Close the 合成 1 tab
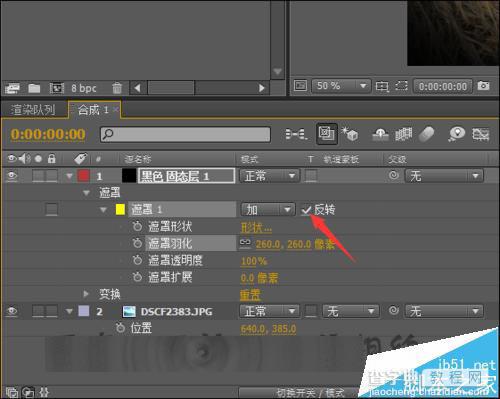Viewport: 500px width, 399px height. coord(116,109)
